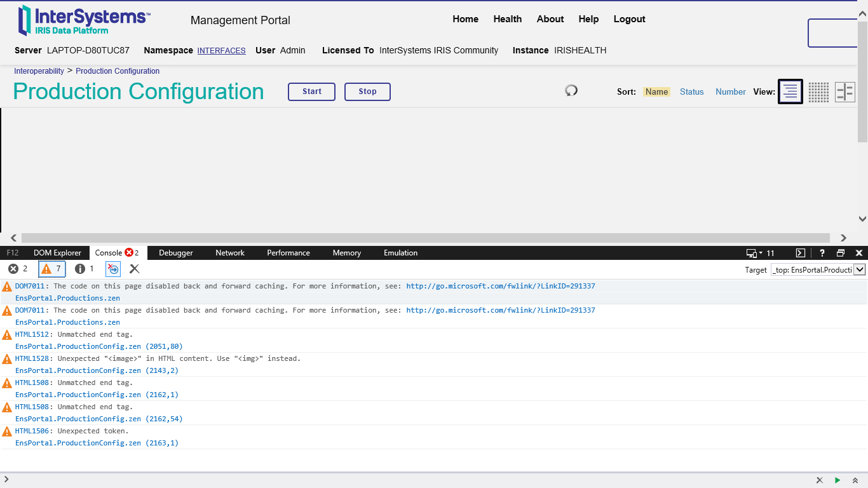Open first Microsoft fwlink URL
The height and width of the screenshot is (488, 868).
click(x=501, y=286)
